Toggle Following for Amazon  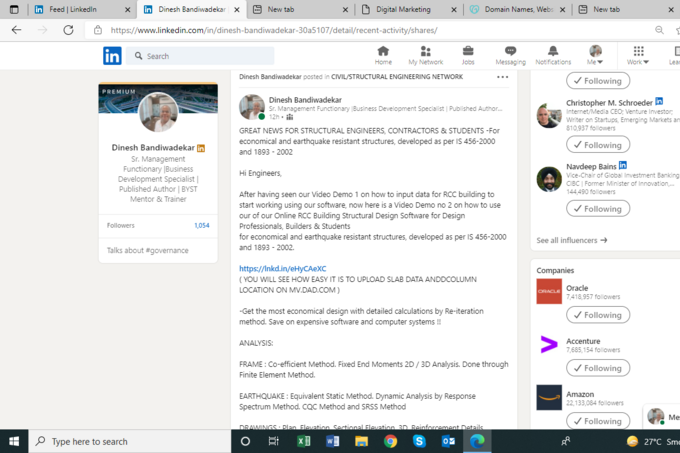click(x=598, y=421)
